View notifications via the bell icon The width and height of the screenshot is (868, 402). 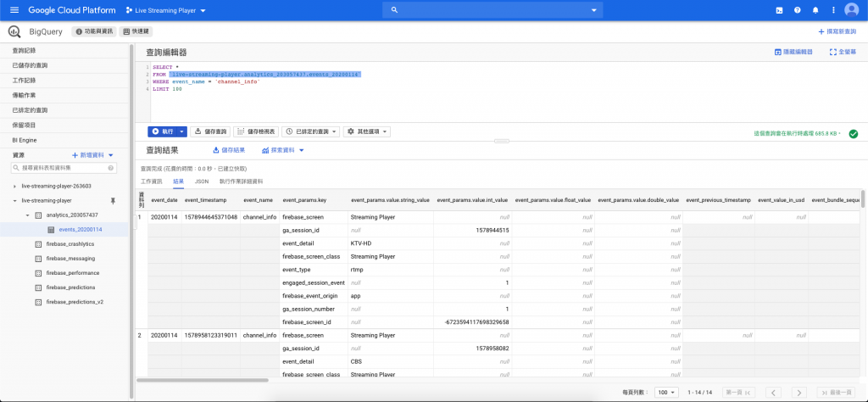click(x=815, y=10)
